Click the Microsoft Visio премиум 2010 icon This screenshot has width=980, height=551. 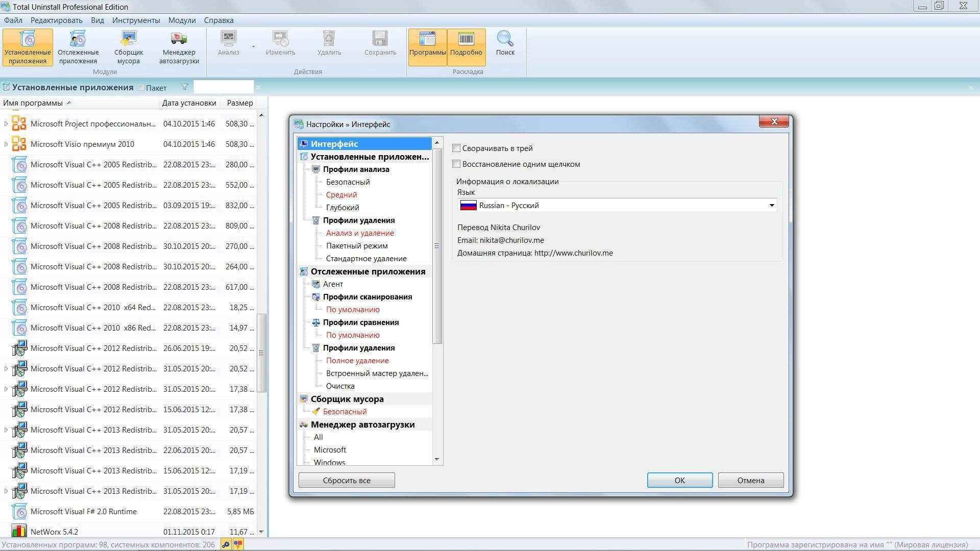tap(19, 144)
